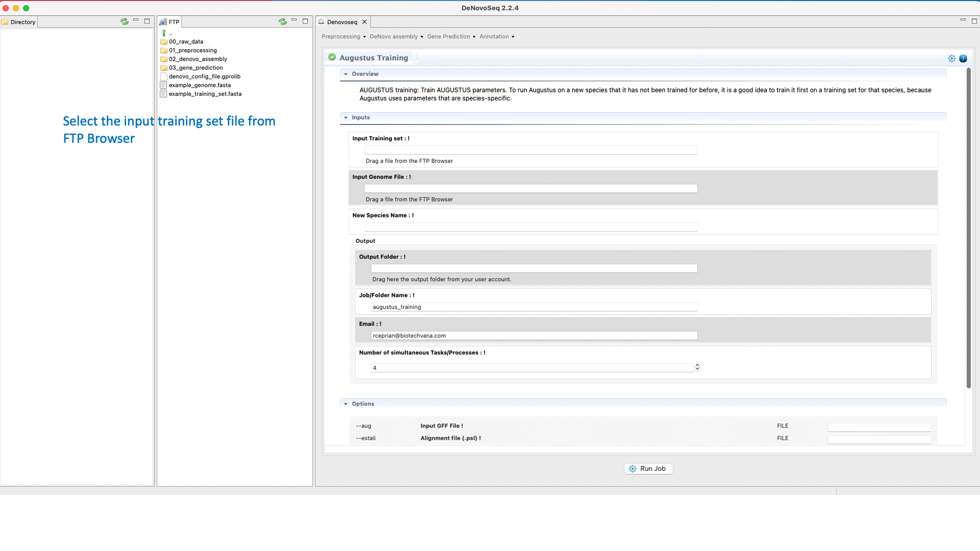Select example_training_set.fasta file

point(205,94)
